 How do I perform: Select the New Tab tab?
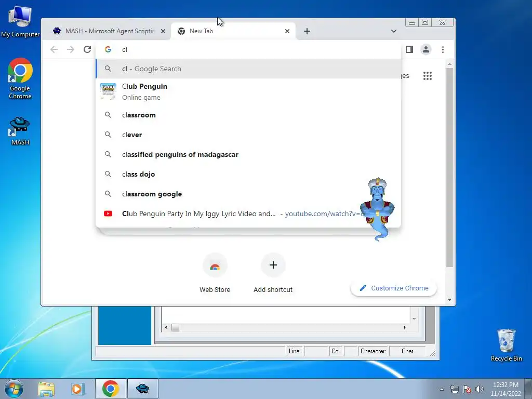point(233,31)
